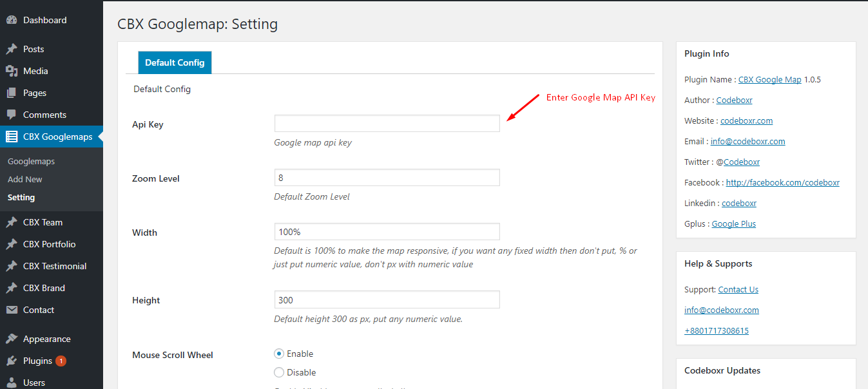Screen dimensions: 868x389
Task: Switch to the Default Config tab
Action: coord(175,62)
